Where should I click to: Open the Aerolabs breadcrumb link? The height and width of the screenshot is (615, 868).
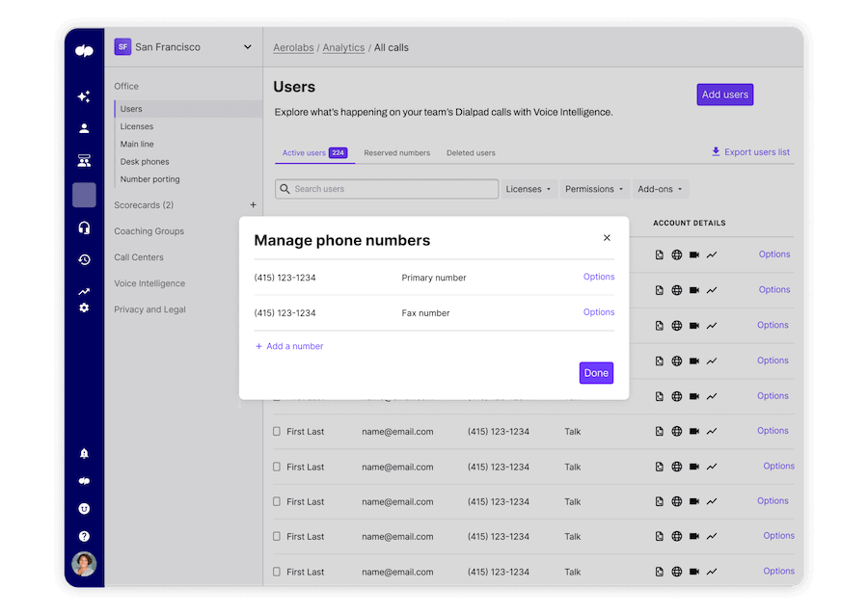click(293, 46)
